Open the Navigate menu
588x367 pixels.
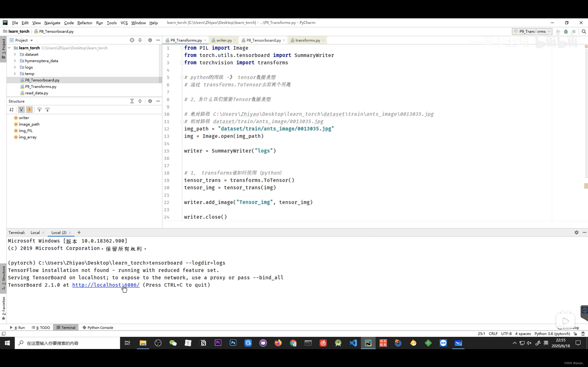[x=52, y=22]
